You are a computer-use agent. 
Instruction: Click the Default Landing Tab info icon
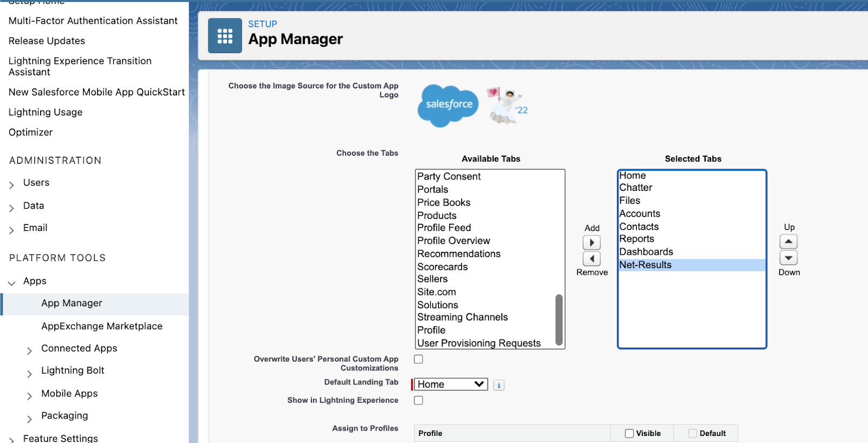click(x=499, y=385)
